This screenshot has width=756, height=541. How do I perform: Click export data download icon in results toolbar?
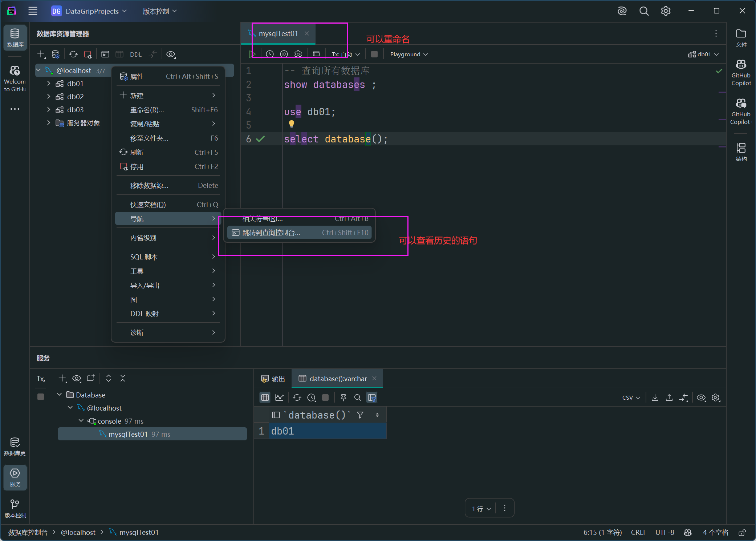click(x=655, y=397)
